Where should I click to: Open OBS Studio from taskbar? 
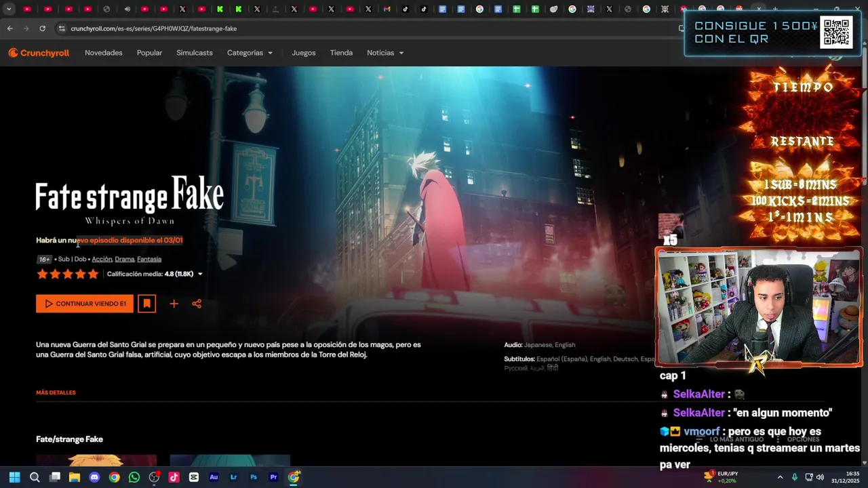(x=154, y=477)
